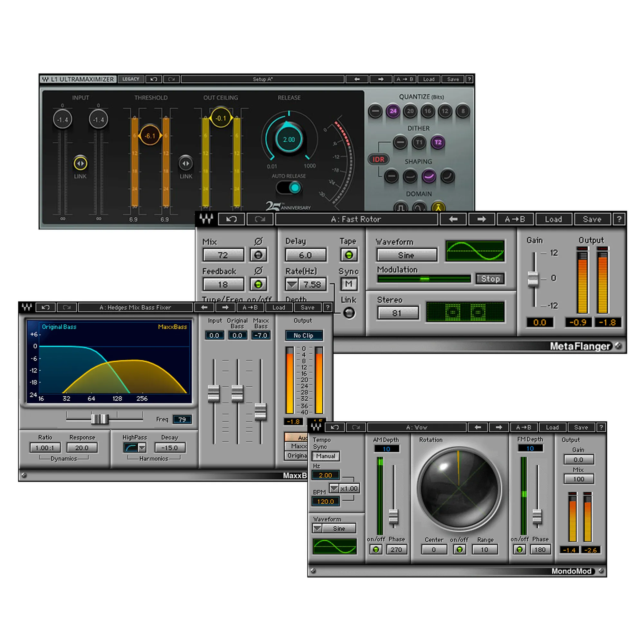Click the Out Ceiling -0.1 handle
The image size is (644, 644).
click(x=221, y=118)
